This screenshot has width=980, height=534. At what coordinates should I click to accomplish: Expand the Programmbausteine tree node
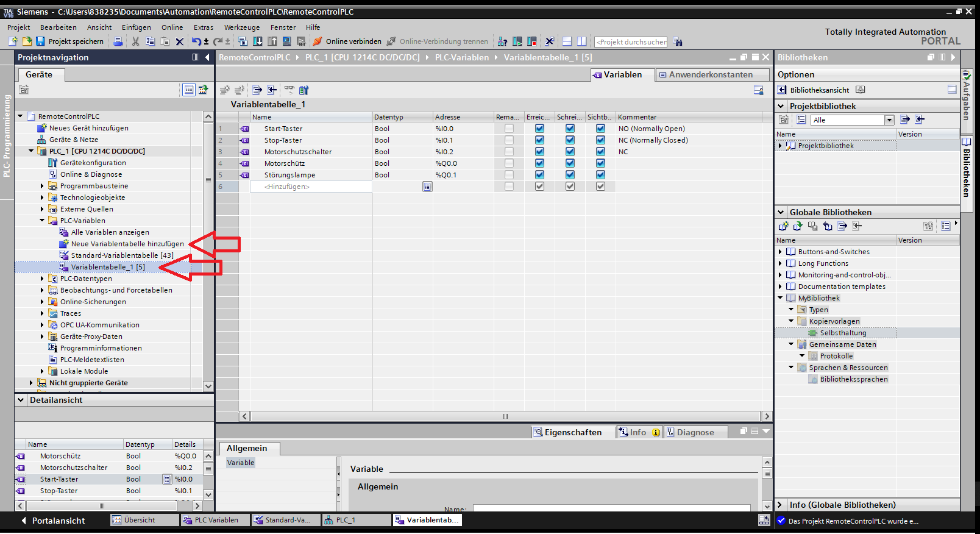[x=42, y=186]
